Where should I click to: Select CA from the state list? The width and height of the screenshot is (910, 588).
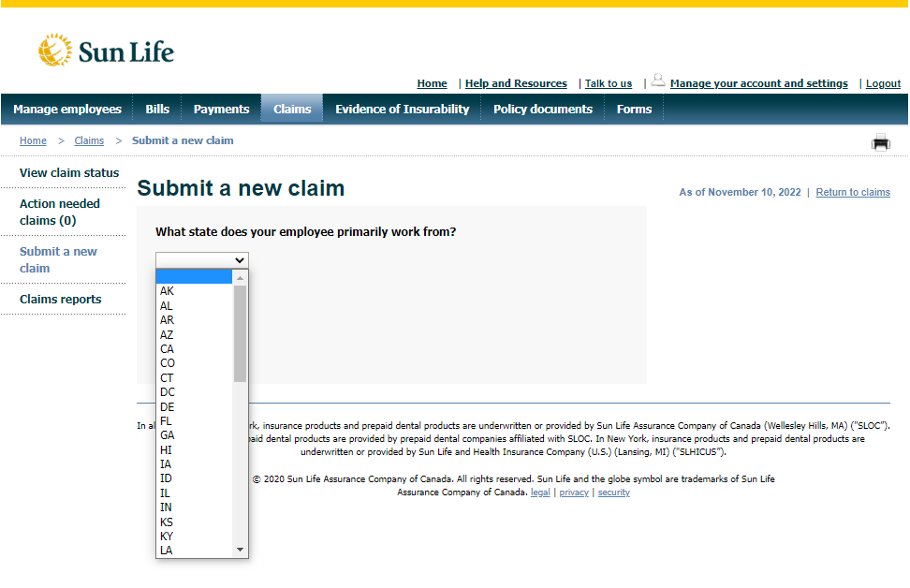pos(167,348)
